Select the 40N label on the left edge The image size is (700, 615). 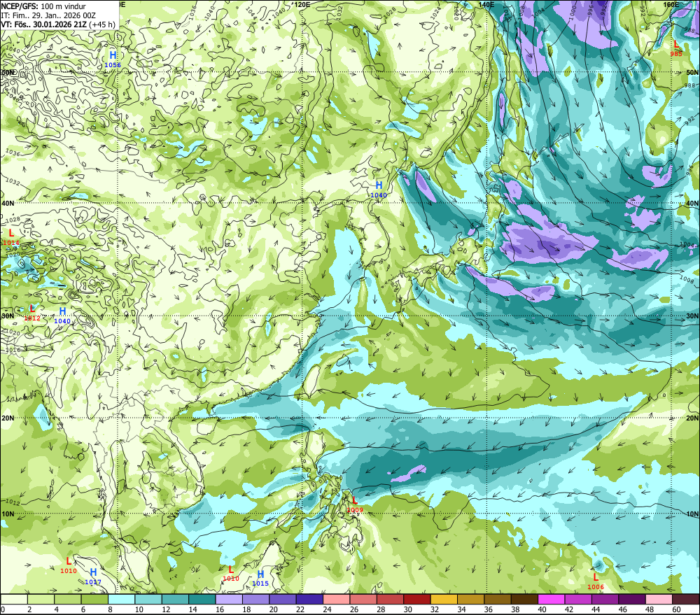[8, 203]
